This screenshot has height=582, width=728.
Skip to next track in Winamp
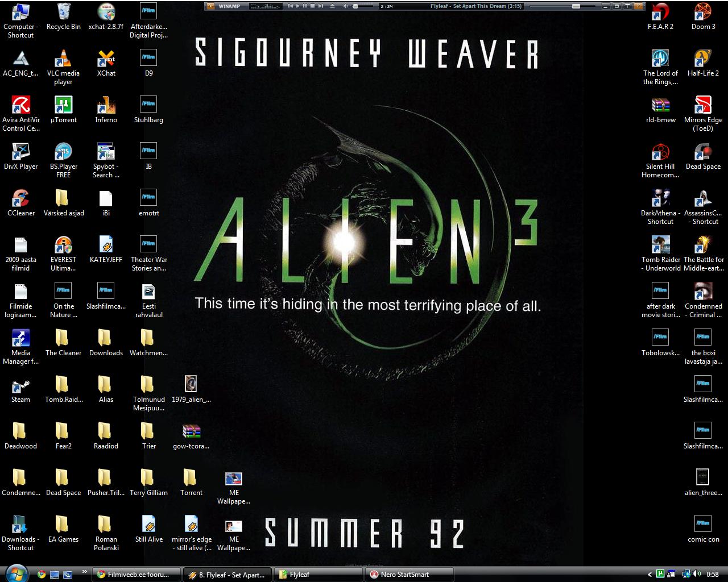320,6
